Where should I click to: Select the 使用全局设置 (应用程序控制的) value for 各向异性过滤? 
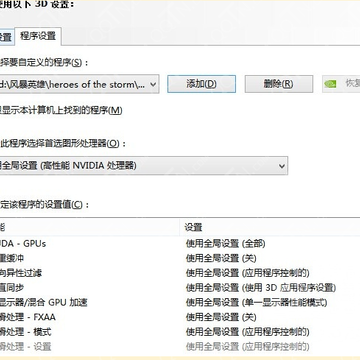coord(248,273)
